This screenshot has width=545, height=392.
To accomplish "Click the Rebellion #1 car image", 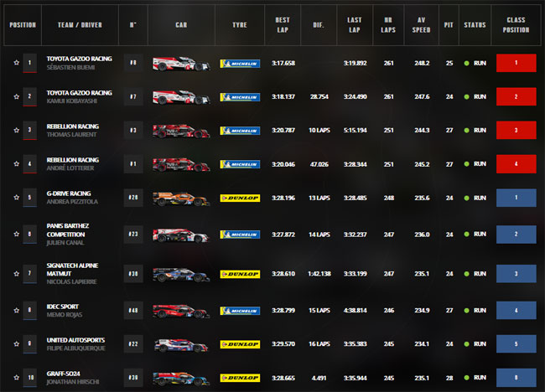I will coord(181,164).
